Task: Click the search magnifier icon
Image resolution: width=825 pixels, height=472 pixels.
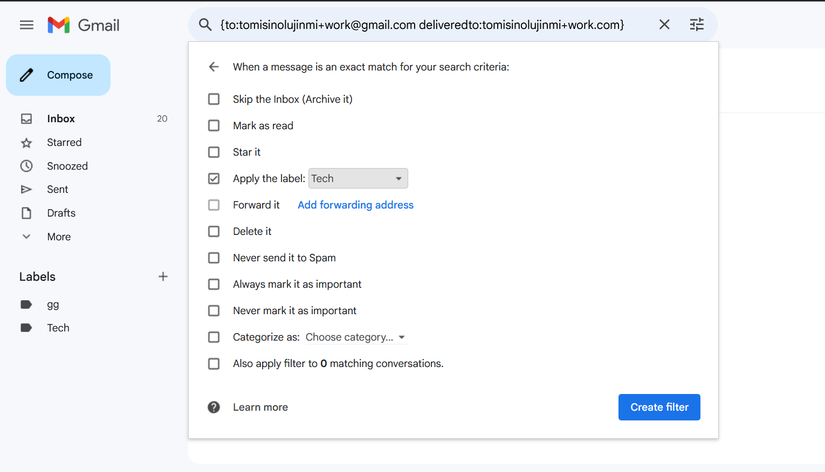Action: [205, 25]
